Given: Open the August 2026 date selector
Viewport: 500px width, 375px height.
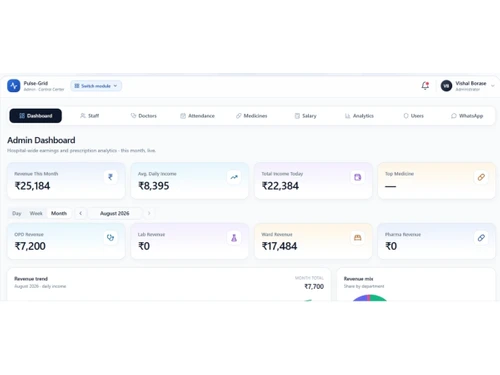Looking at the screenshot, I should click(114, 213).
